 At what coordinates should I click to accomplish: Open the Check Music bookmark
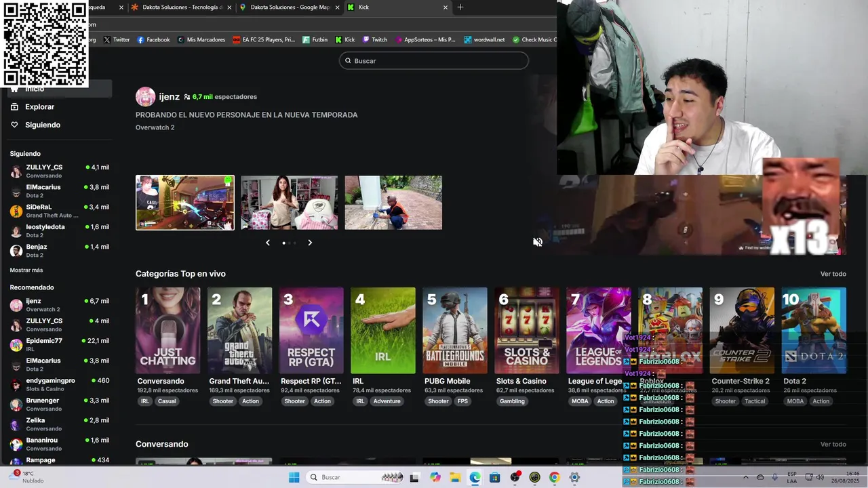click(x=534, y=39)
